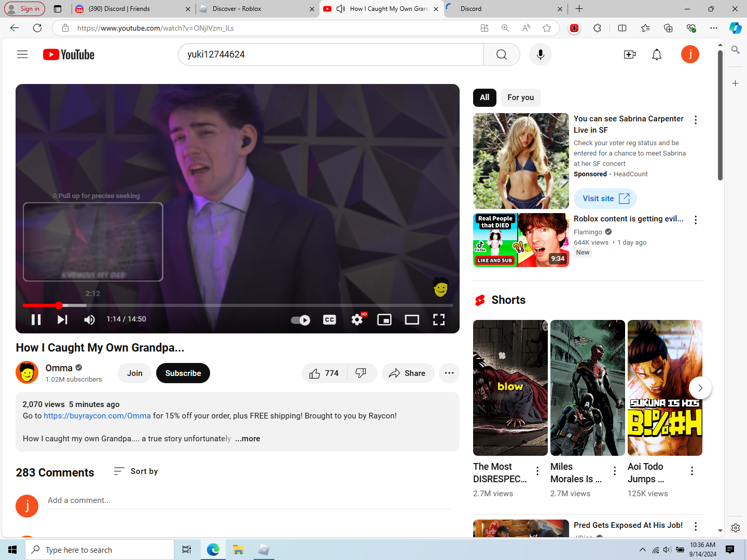
Task: Go back in the browser
Action: pyautogui.click(x=15, y=28)
